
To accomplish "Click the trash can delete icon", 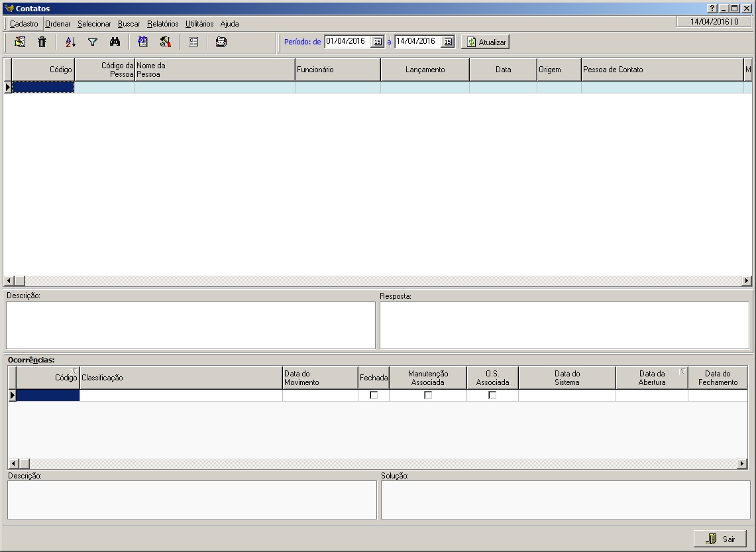I will point(42,42).
